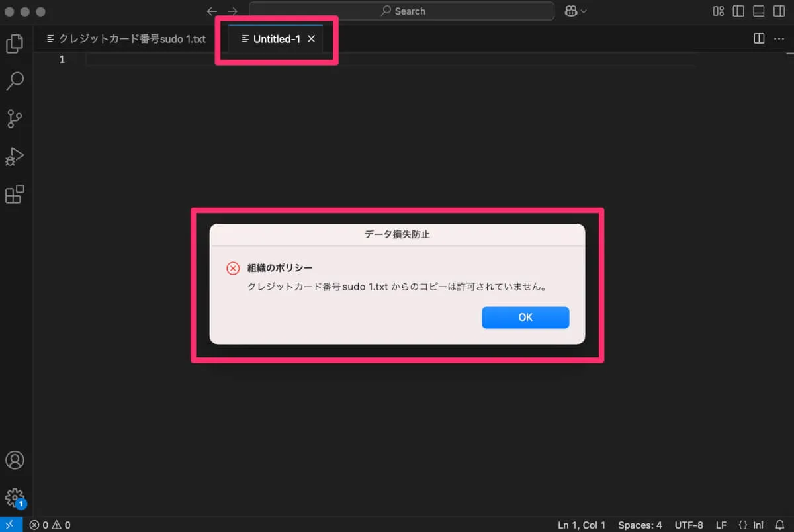Click the remote window status icon

(x=11, y=525)
